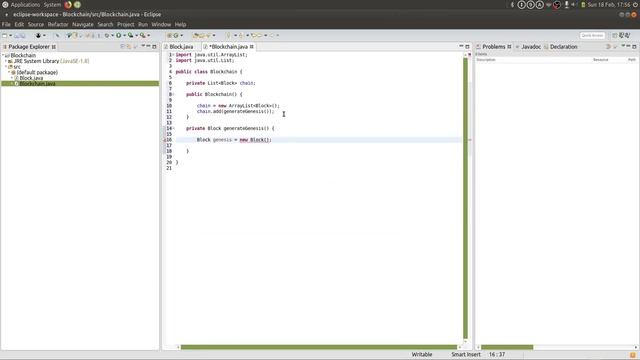Image resolution: width=640 pixels, height=360 pixels.
Task: Open Run dropdown arrow beside green Run button
Action: coord(124,36)
